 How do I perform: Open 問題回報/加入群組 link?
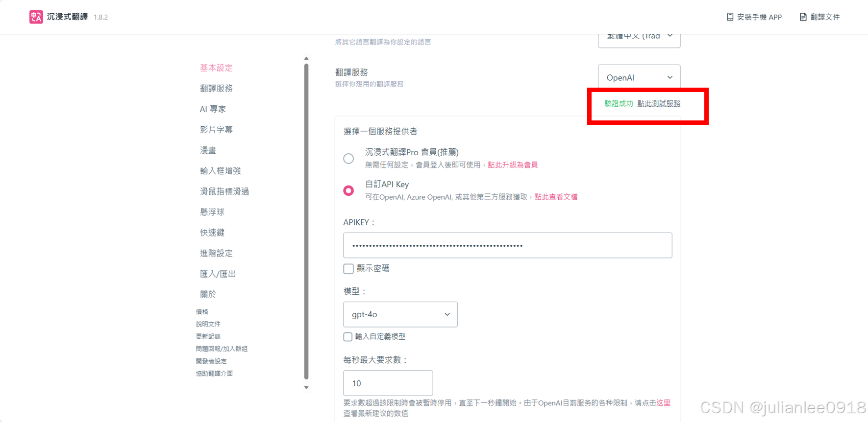pos(222,349)
